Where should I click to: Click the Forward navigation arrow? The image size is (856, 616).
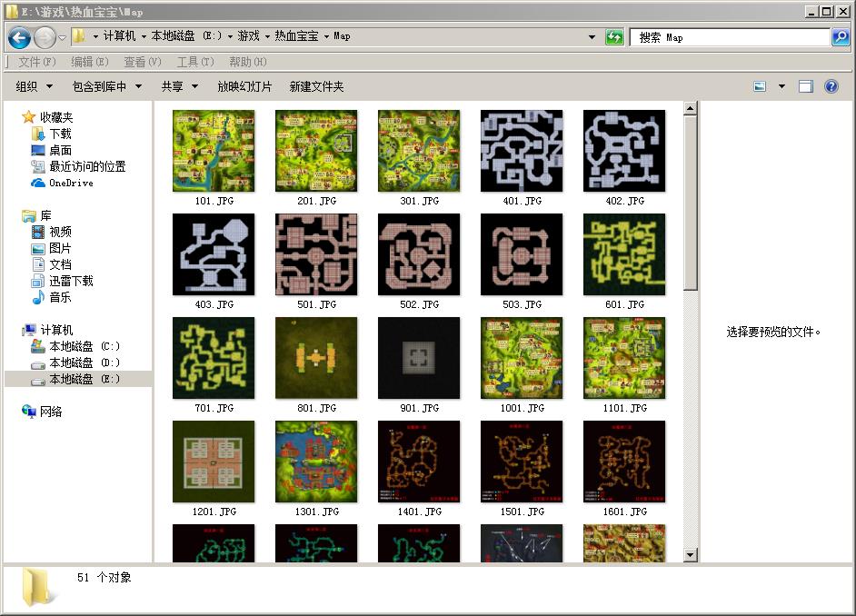(x=45, y=37)
